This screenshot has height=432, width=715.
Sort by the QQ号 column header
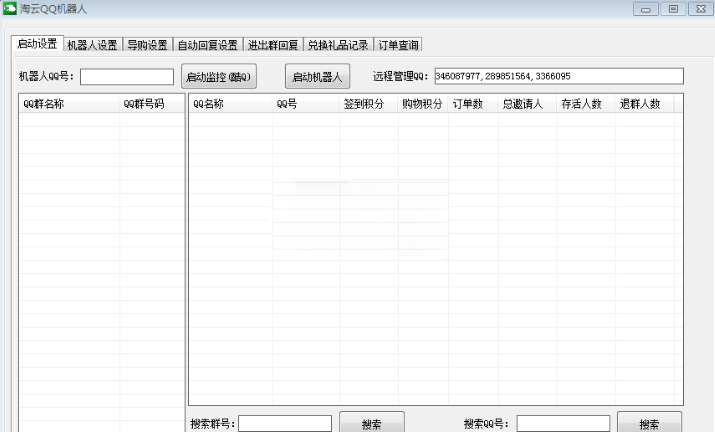pyautogui.click(x=306, y=104)
